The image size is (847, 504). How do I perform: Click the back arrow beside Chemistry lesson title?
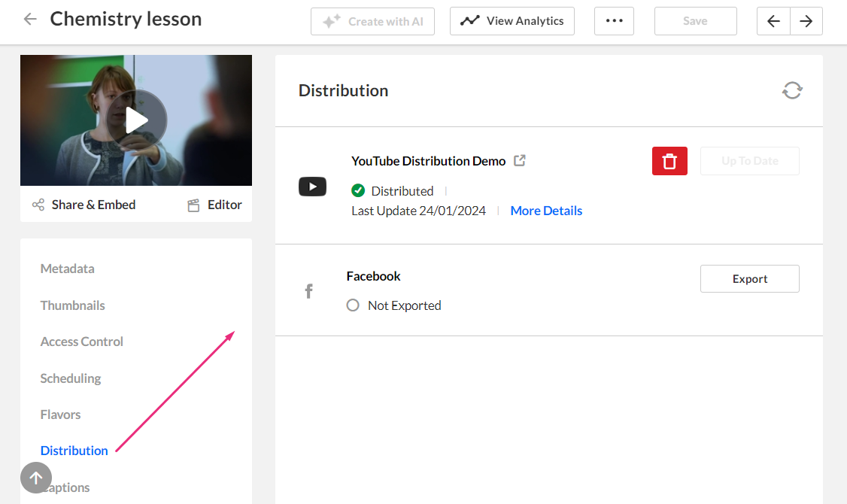click(30, 20)
